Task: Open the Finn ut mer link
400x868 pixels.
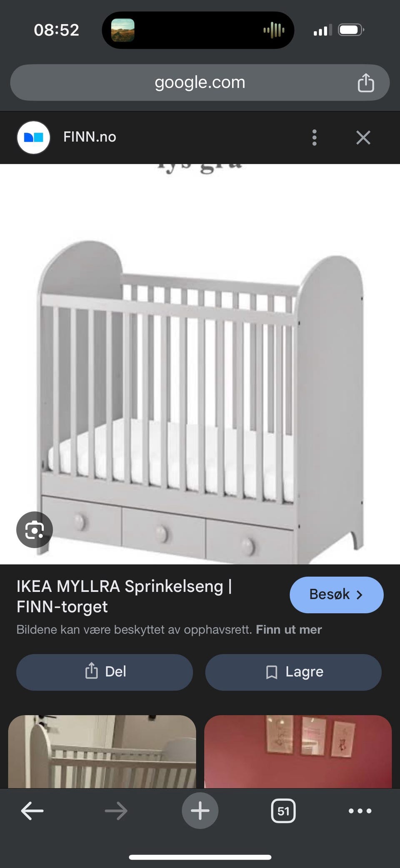Action: pyautogui.click(x=289, y=629)
